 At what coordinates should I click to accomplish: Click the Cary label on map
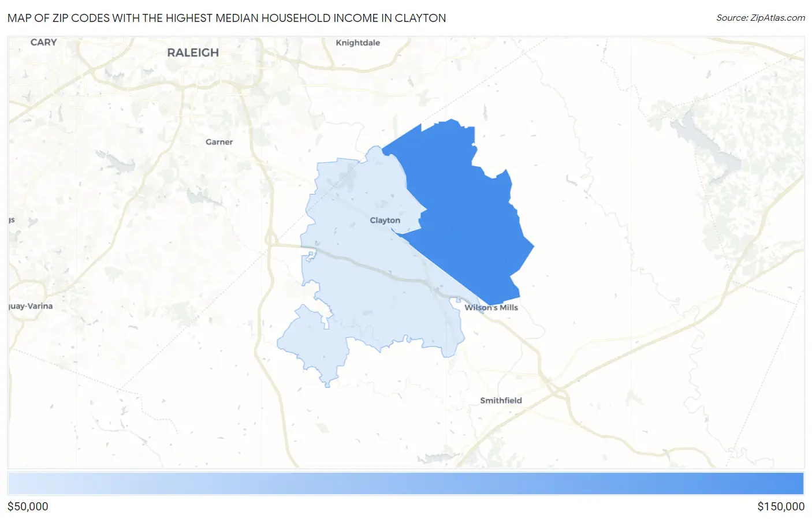(44, 42)
